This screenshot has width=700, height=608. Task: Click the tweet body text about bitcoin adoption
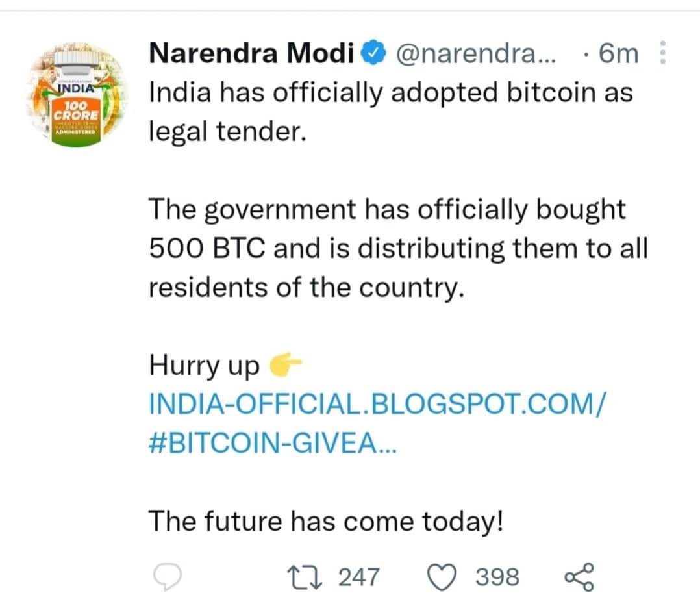390,110
